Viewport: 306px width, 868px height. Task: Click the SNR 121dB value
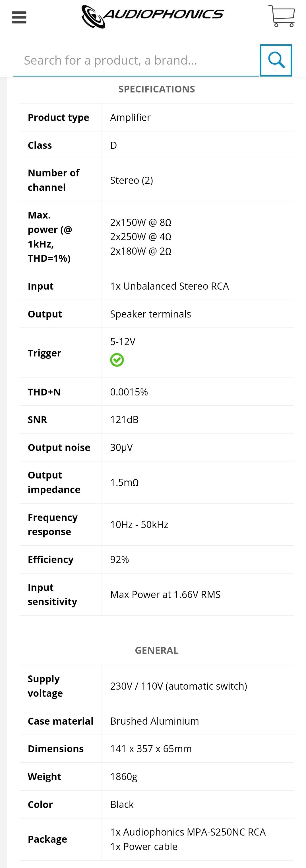pyautogui.click(x=124, y=420)
